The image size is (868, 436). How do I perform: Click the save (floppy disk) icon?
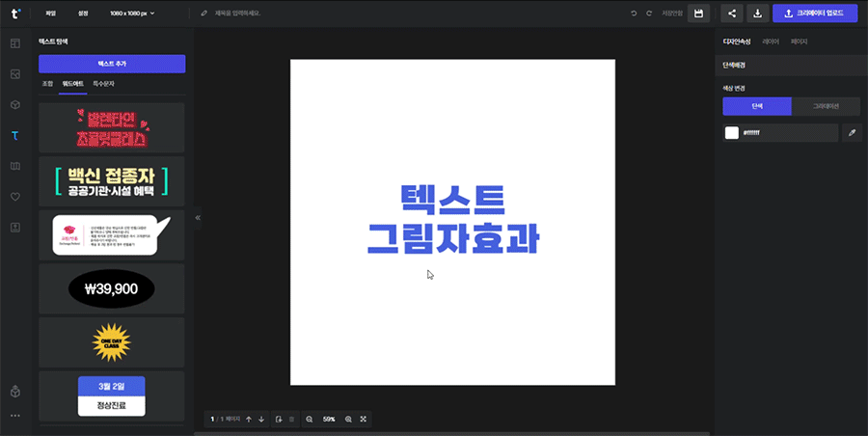click(699, 14)
